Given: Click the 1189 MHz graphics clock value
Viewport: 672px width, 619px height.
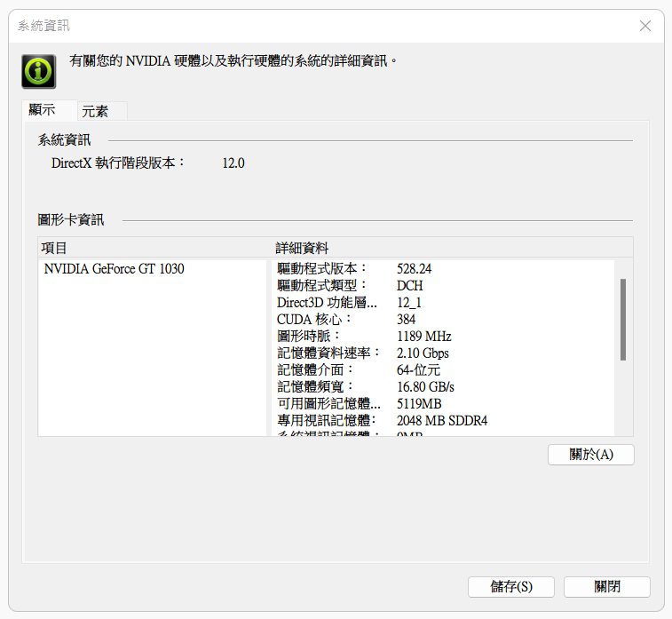Looking at the screenshot, I should point(423,336).
